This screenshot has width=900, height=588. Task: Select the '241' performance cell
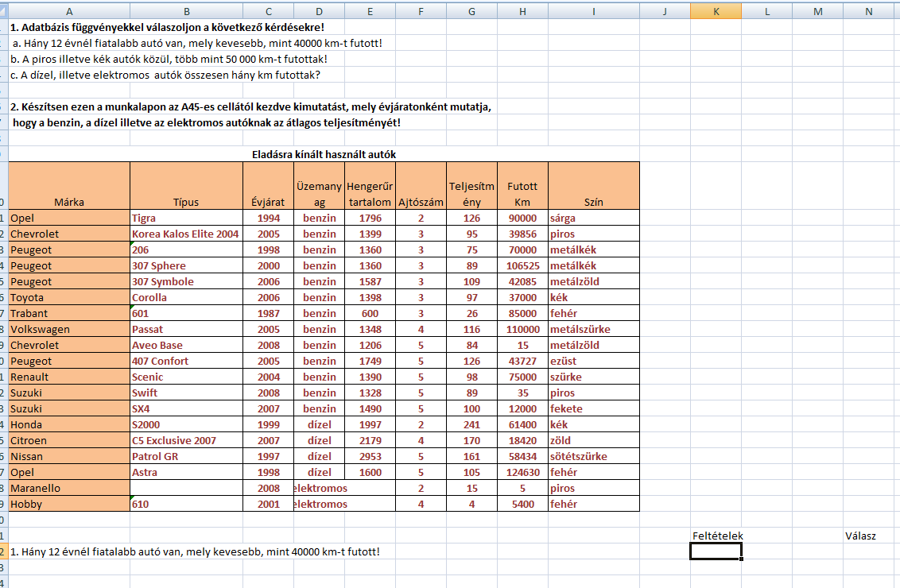pos(471,424)
